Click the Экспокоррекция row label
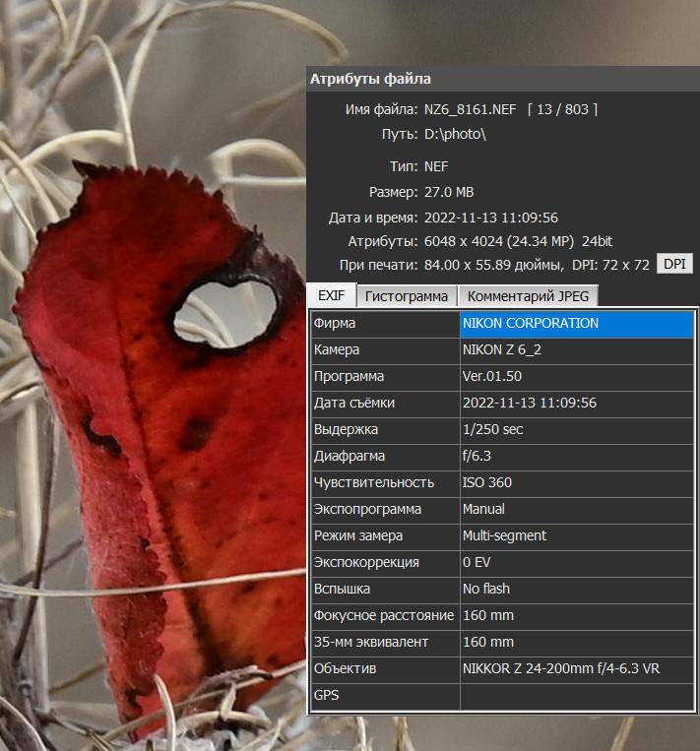The height and width of the screenshot is (751, 700). coord(385,563)
